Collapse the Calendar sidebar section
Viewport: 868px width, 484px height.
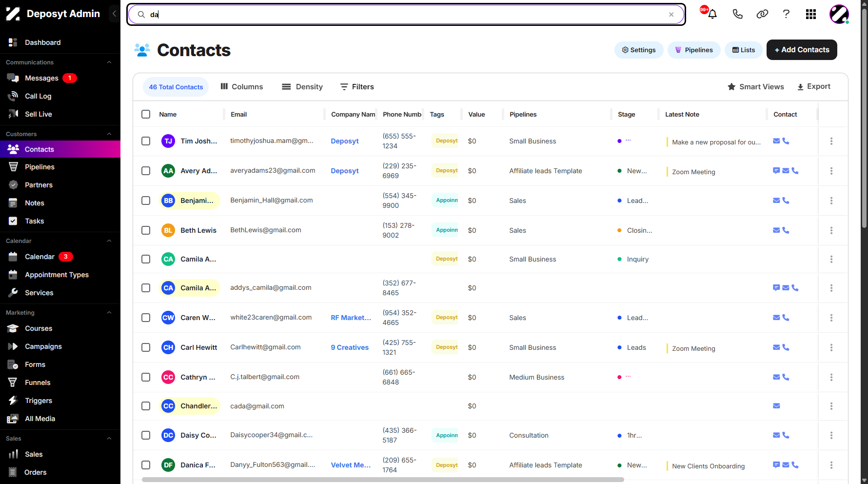(x=109, y=241)
